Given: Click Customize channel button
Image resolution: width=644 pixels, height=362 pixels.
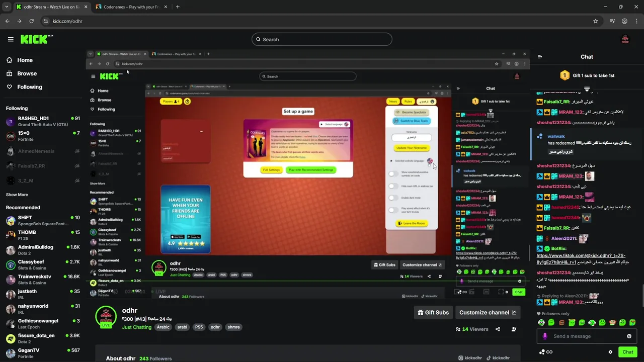Looking at the screenshot, I should [488, 312].
